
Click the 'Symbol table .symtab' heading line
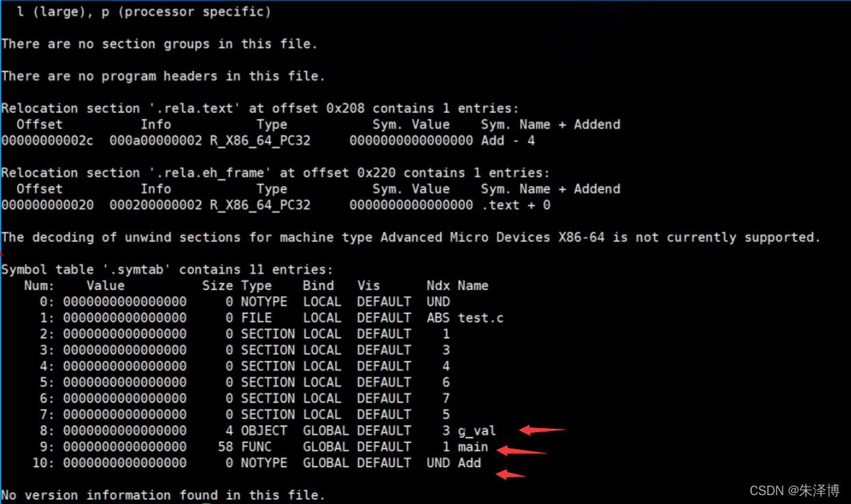point(168,269)
